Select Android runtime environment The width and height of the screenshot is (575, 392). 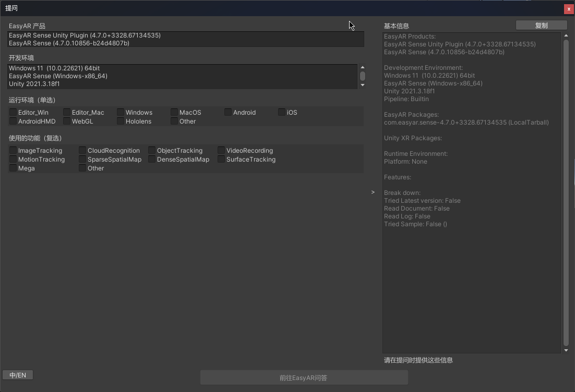[x=228, y=112]
